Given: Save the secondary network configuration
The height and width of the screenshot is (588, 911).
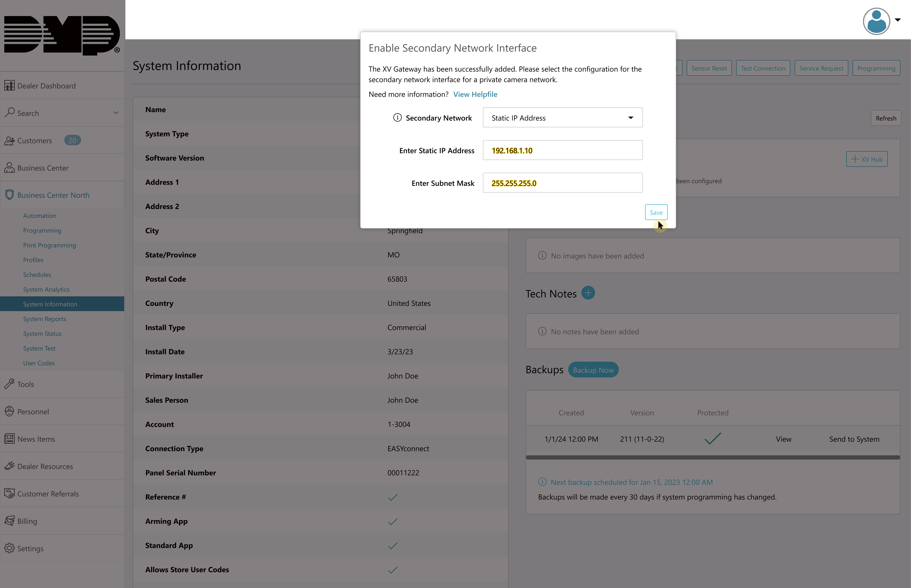Looking at the screenshot, I should click(656, 212).
